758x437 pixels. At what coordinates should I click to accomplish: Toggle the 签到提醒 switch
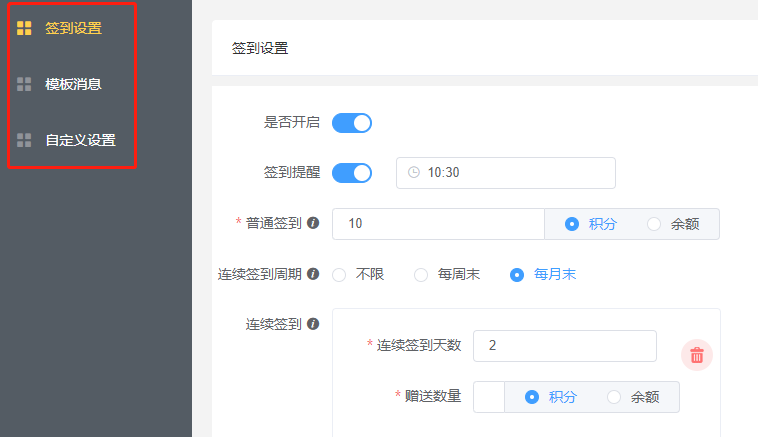[x=352, y=173]
